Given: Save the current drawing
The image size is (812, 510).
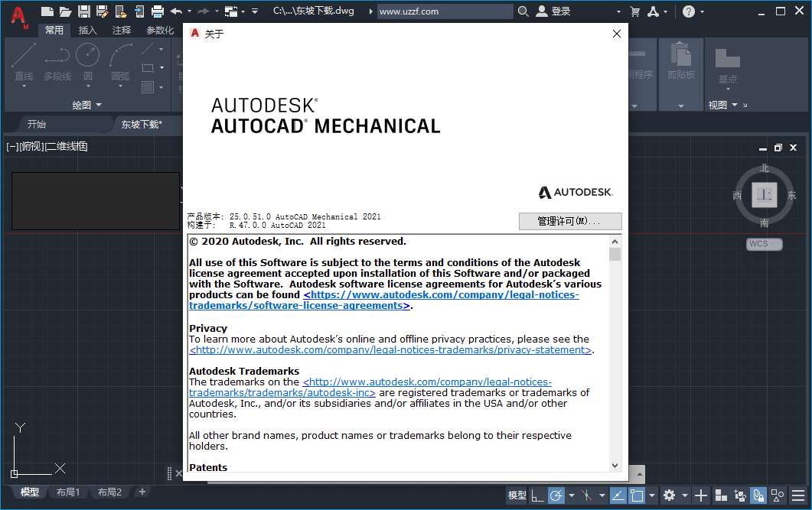Looking at the screenshot, I should click(x=84, y=11).
